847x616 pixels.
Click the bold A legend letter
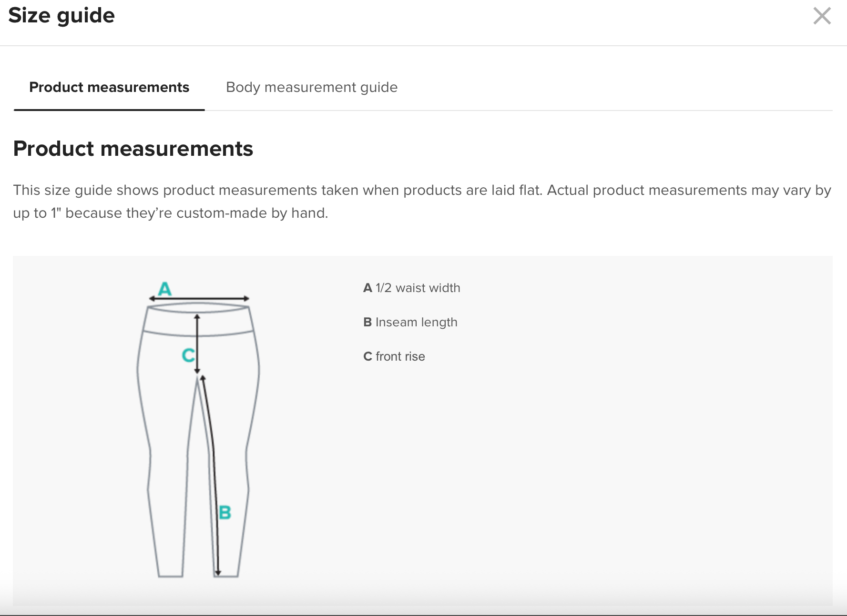coord(367,288)
